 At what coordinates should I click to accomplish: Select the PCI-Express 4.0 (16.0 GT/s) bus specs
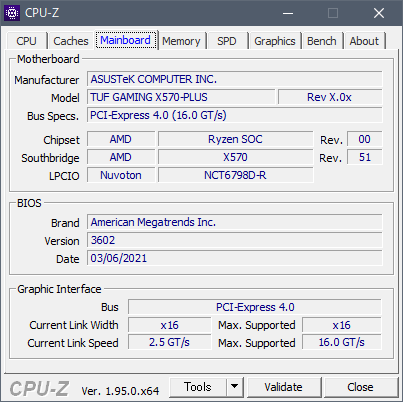point(235,115)
